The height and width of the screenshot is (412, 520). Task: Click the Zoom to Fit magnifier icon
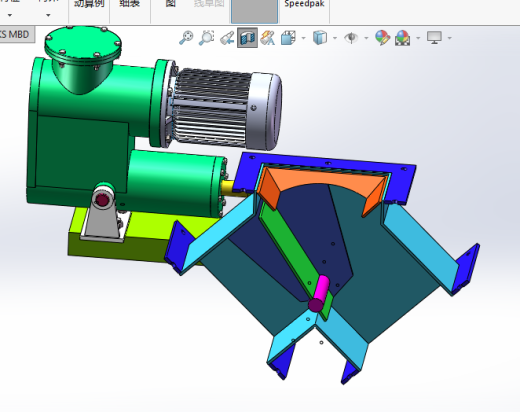pos(186,38)
